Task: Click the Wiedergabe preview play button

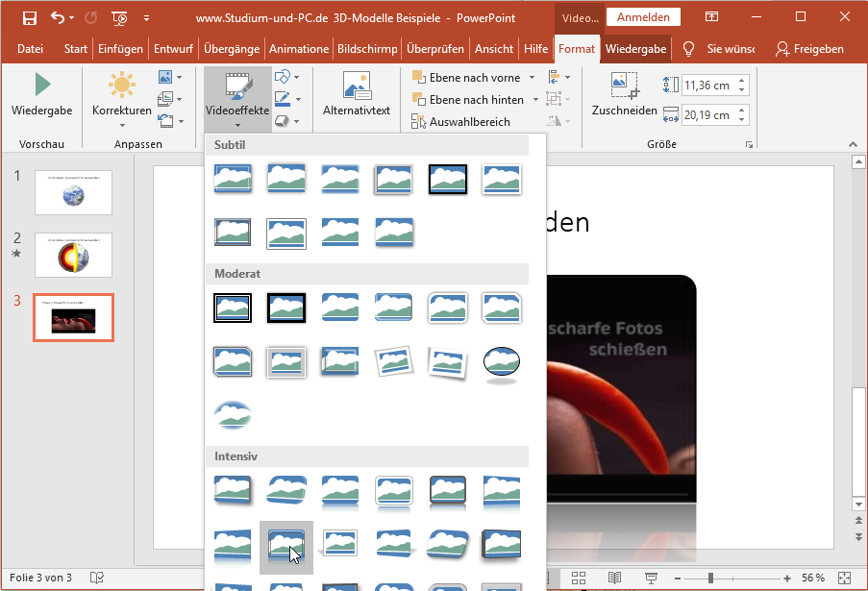Action: pos(42,94)
